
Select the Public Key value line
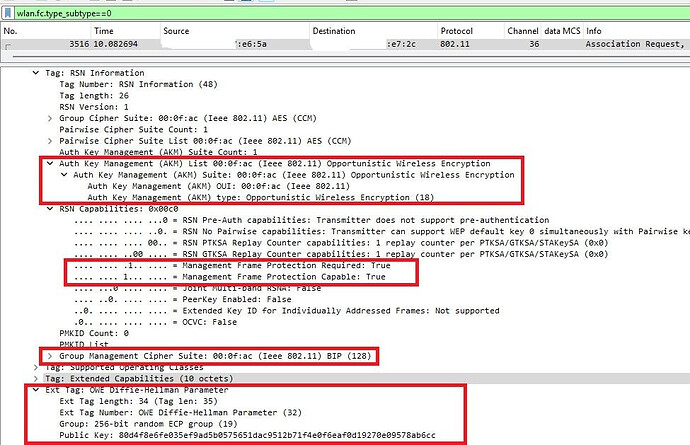247,435
